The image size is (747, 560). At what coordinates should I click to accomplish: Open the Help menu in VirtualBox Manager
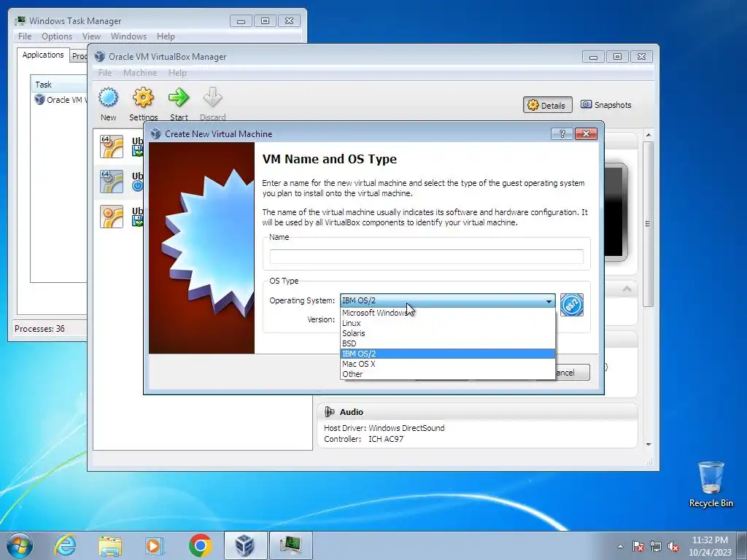point(177,73)
